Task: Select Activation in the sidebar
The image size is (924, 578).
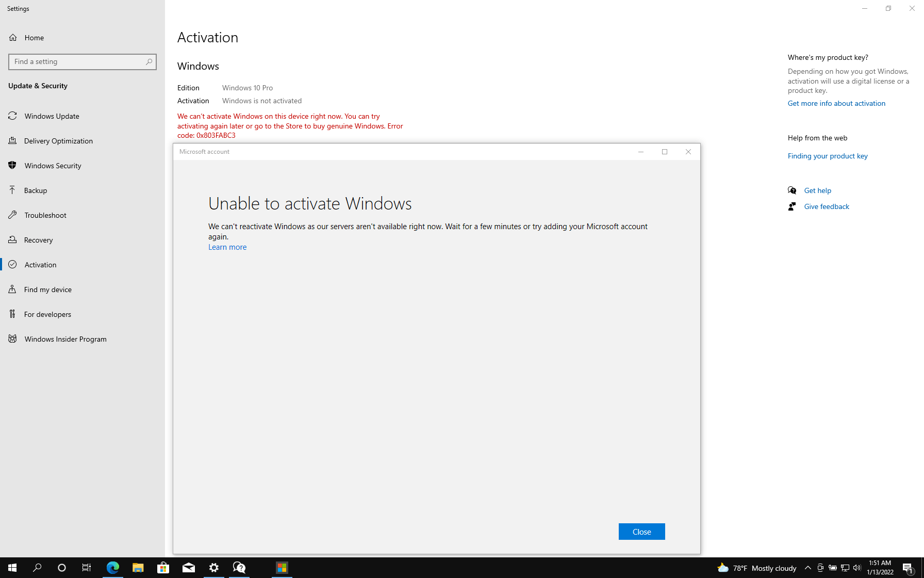Action: coord(40,265)
